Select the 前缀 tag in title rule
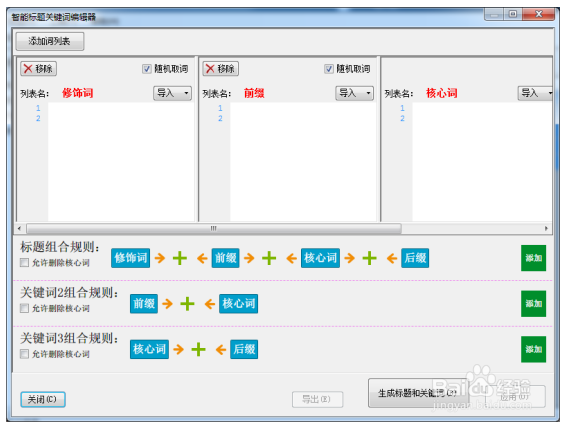Viewport: 563px width, 425px height. click(225, 258)
